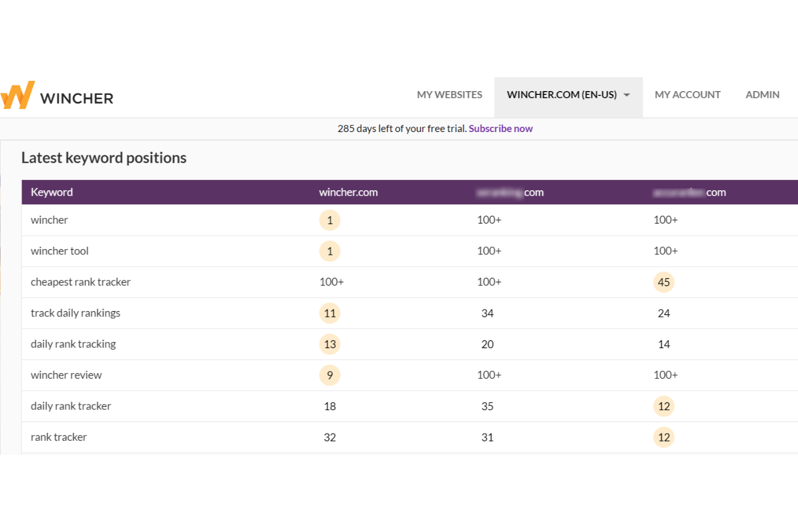Click the wincher.com column header
This screenshot has width=798, height=532.
tap(348, 192)
